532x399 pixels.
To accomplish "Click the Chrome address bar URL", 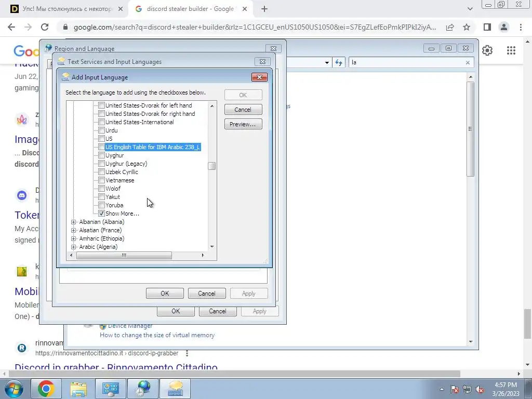I will pyautogui.click(x=255, y=27).
